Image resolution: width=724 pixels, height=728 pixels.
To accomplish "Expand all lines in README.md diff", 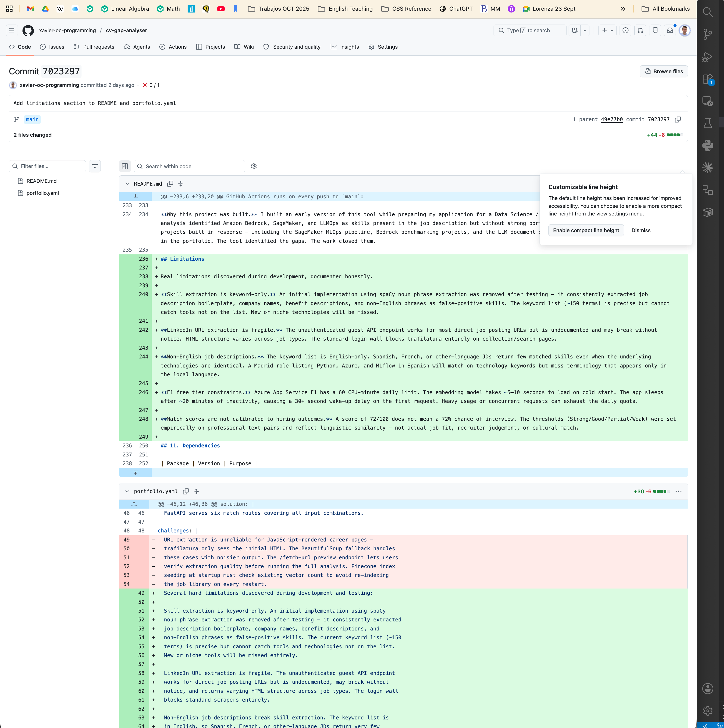I will 181,184.
